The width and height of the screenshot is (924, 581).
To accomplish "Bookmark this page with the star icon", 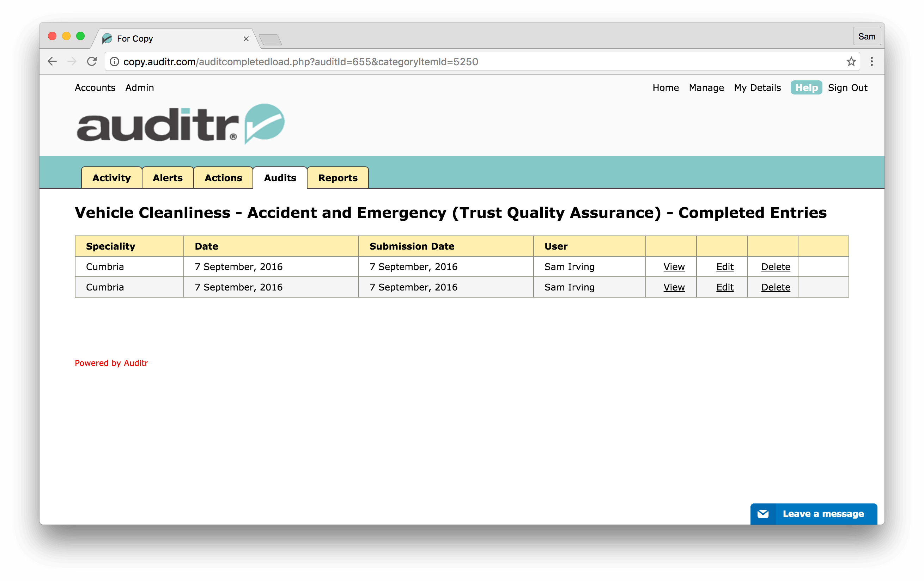I will coord(851,61).
